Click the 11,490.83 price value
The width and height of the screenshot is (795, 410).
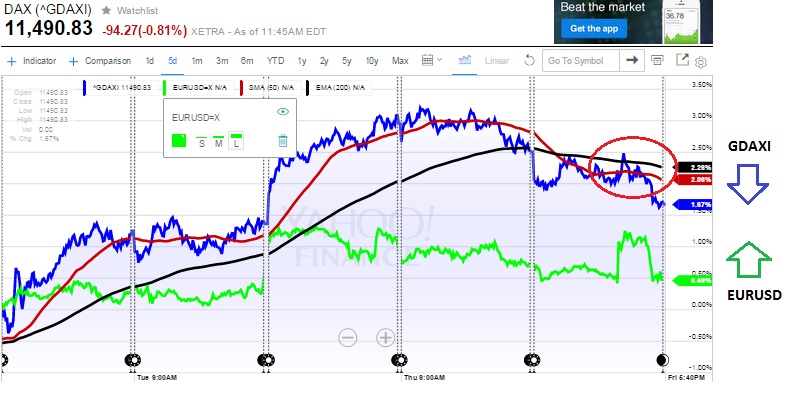coord(49,28)
